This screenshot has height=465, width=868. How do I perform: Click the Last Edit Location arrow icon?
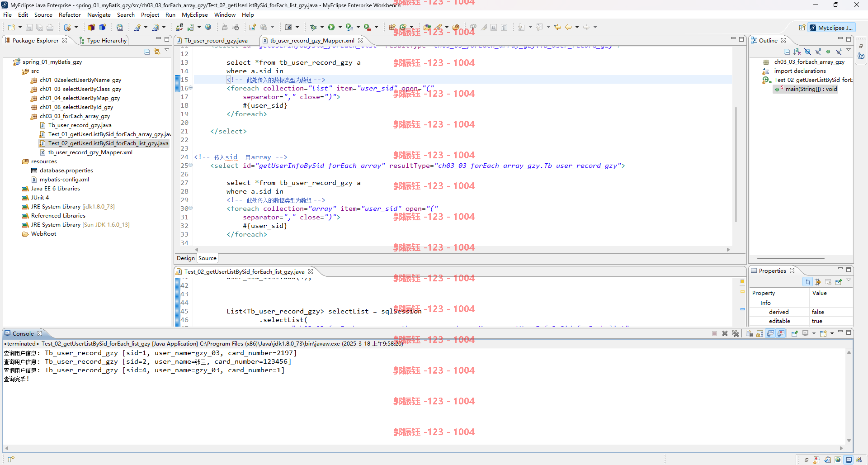[x=557, y=27]
